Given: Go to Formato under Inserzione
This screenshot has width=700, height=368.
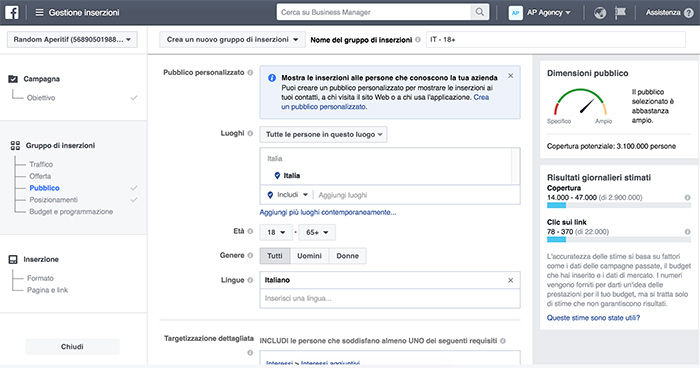Looking at the screenshot, I should (40, 278).
